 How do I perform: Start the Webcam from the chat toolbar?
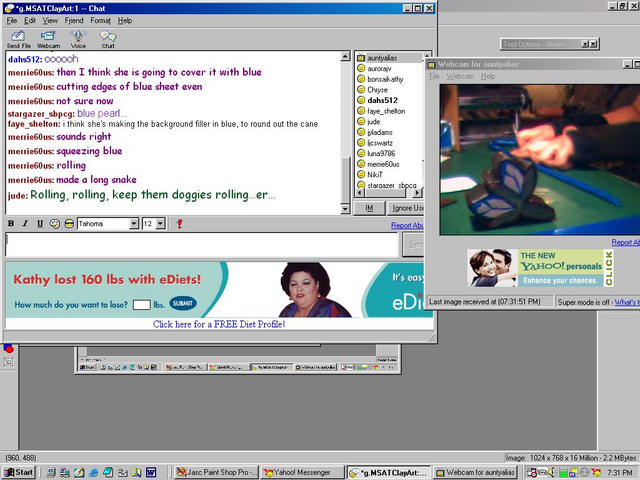pyautogui.click(x=48, y=39)
